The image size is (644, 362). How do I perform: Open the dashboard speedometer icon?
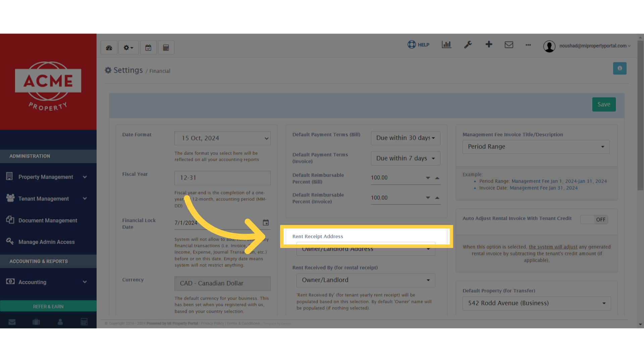coord(109,47)
